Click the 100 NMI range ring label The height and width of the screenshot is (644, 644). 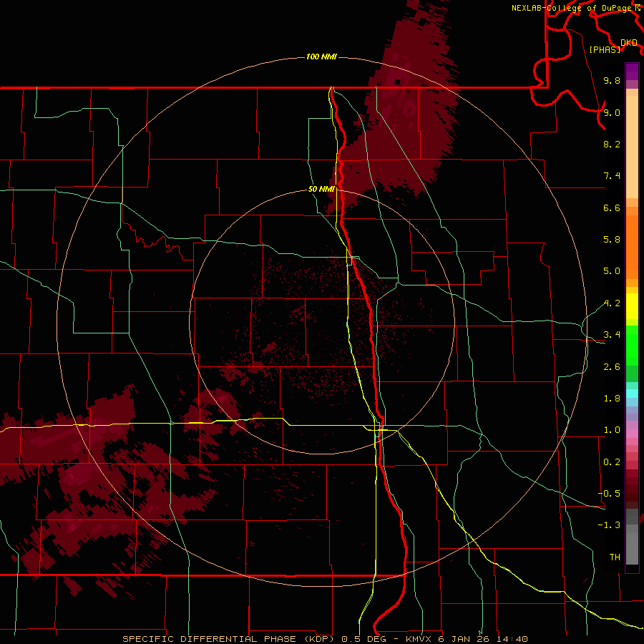click(321, 57)
